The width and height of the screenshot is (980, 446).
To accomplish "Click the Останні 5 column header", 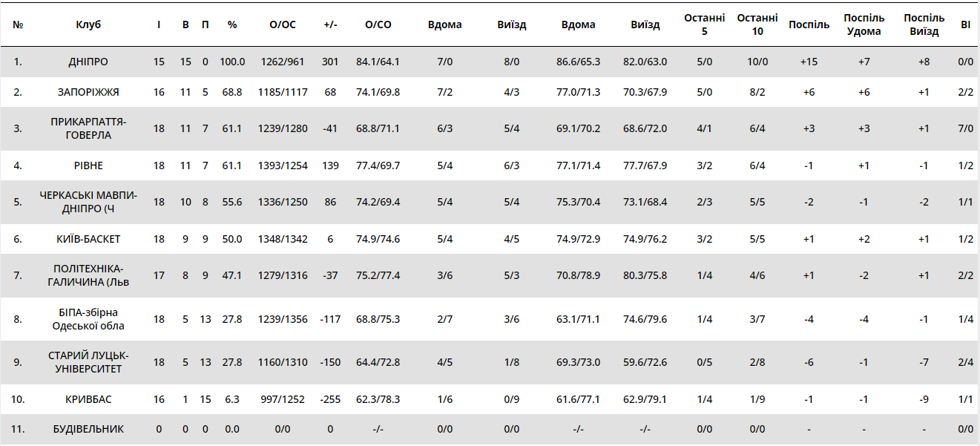I will pos(704,24).
